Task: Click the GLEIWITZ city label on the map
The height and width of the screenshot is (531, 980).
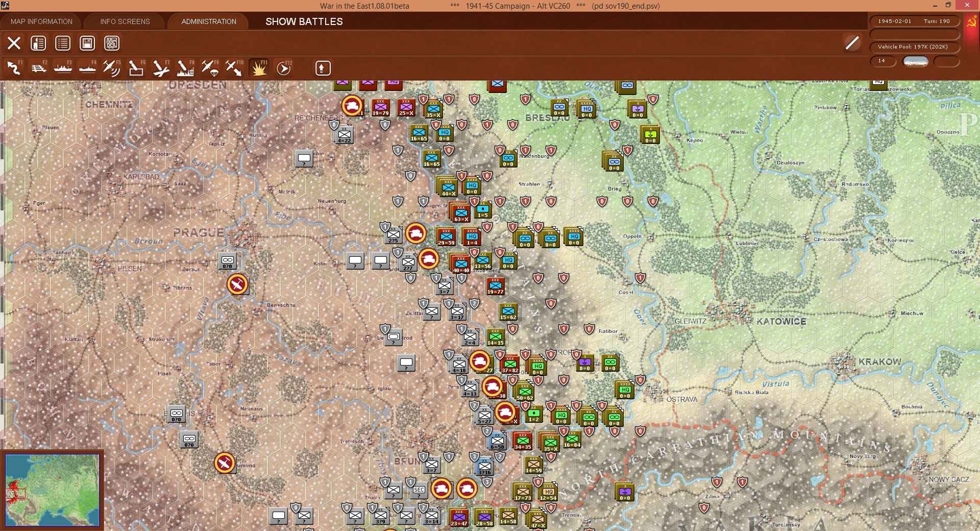Action: tap(691, 321)
